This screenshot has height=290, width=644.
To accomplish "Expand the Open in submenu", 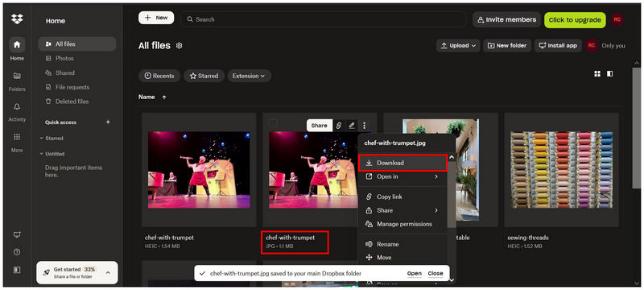I will 436,176.
